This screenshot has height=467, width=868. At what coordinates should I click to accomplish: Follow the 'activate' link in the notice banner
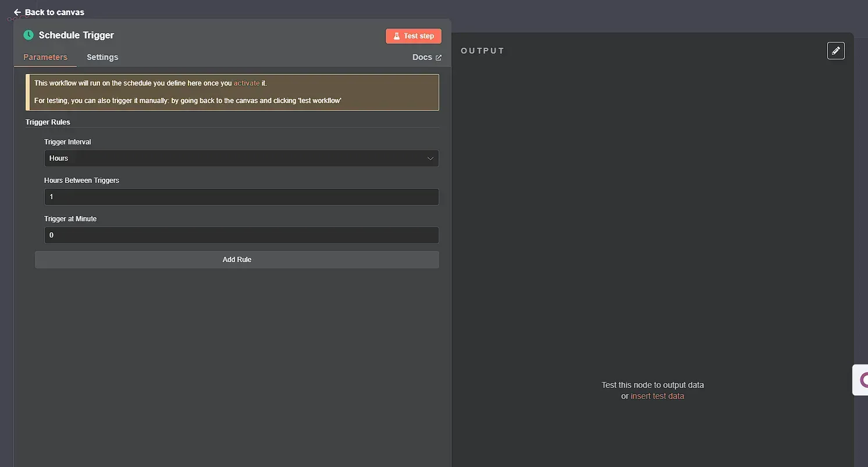[247, 83]
